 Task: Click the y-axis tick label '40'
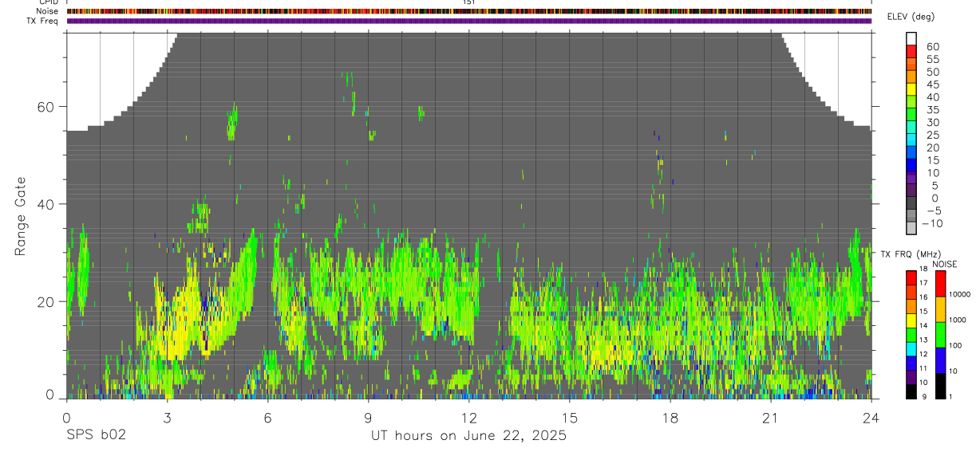pyautogui.click(x=44, y=204)
